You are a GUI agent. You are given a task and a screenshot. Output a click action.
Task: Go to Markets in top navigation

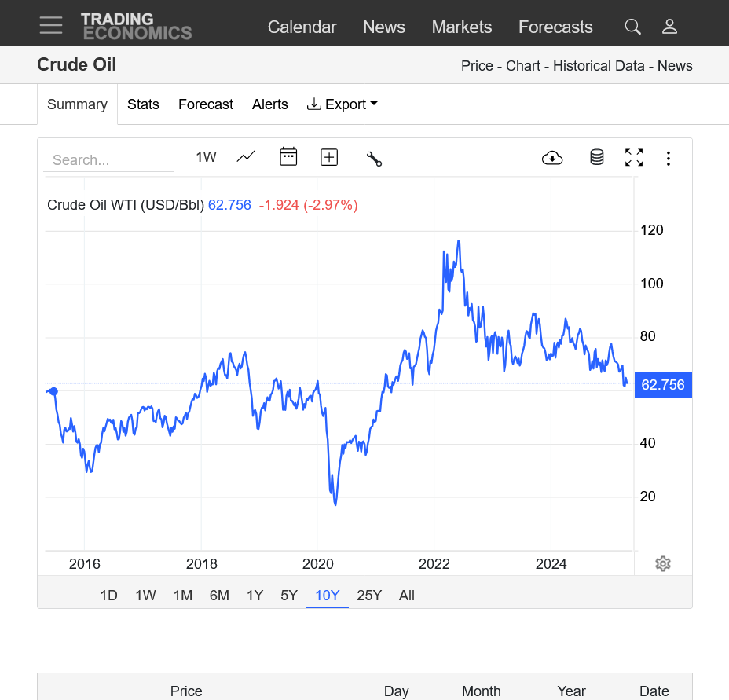[462, 27]
